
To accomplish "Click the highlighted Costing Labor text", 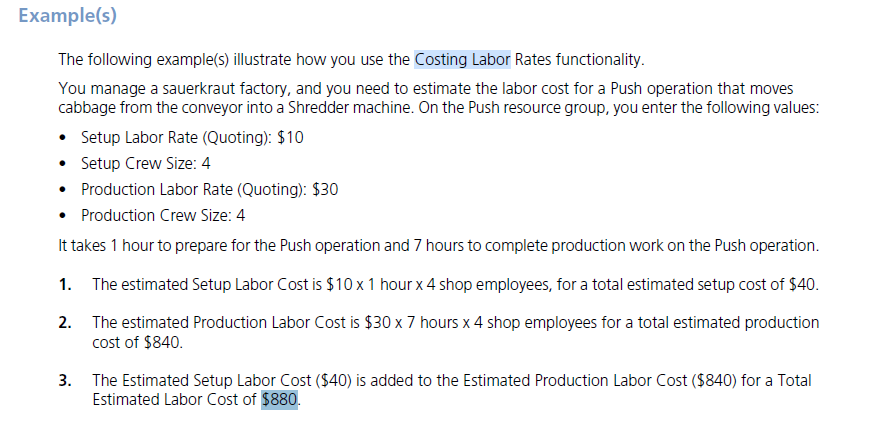I will coord(462,59).
